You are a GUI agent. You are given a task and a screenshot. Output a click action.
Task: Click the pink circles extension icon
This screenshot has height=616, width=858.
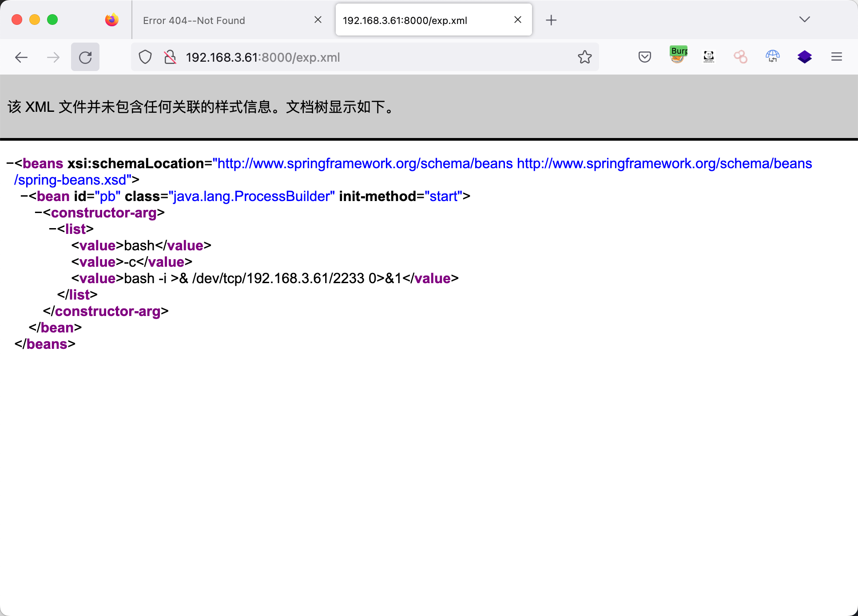click(x=740, y=57)
